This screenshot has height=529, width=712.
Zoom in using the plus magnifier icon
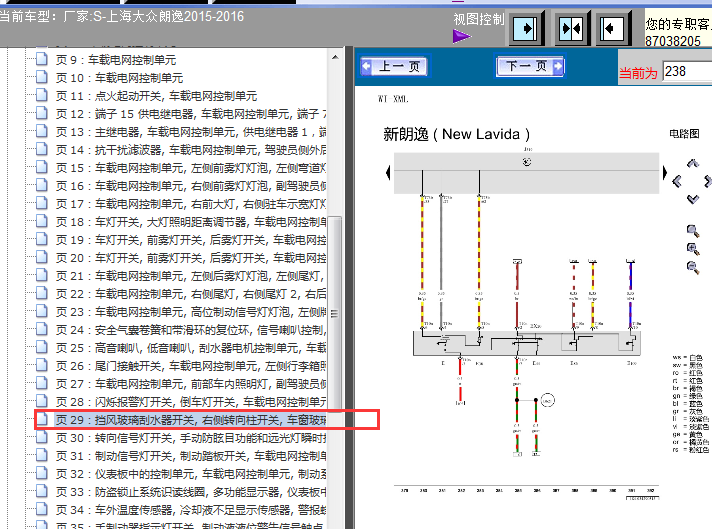click(x=692, y=249)
